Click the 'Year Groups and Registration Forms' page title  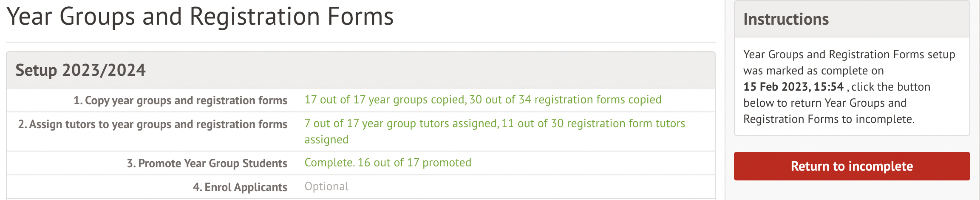click(x=200, y=17)
